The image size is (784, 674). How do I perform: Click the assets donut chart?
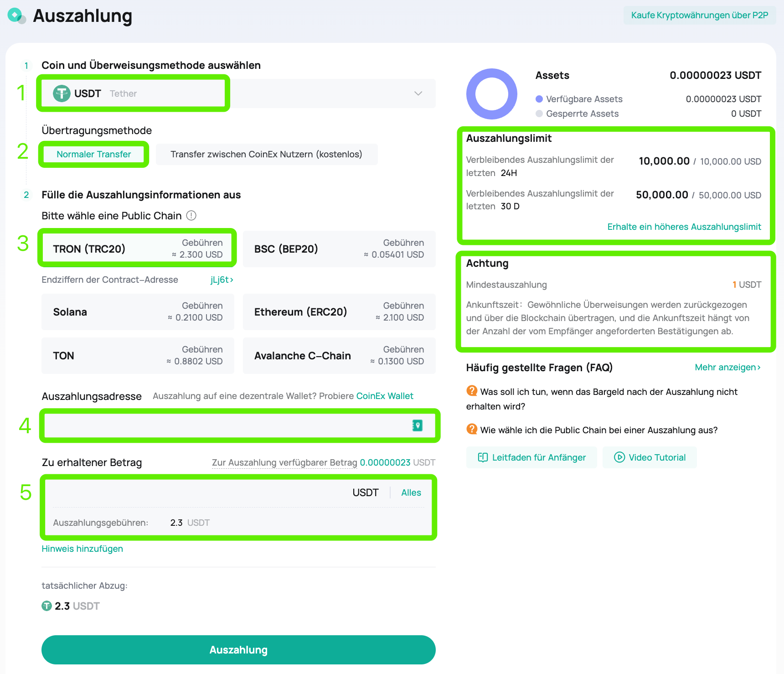(491, 94)
